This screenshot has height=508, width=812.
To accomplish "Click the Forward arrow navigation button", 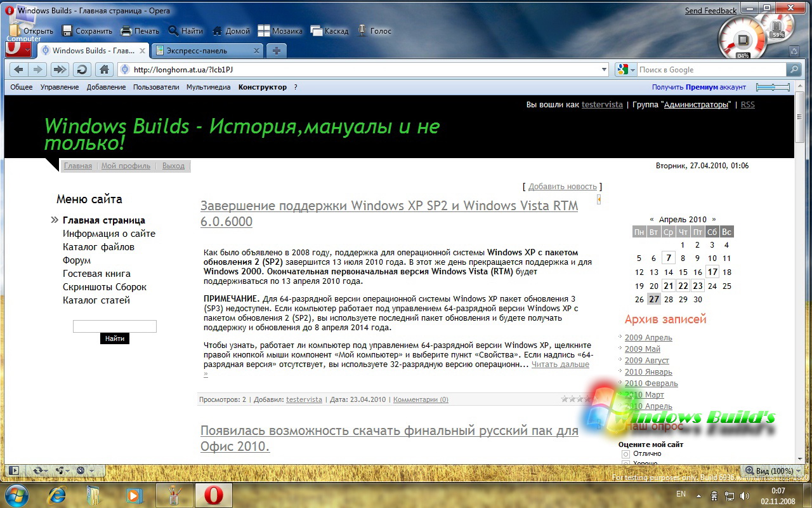I will coord(37,70).
